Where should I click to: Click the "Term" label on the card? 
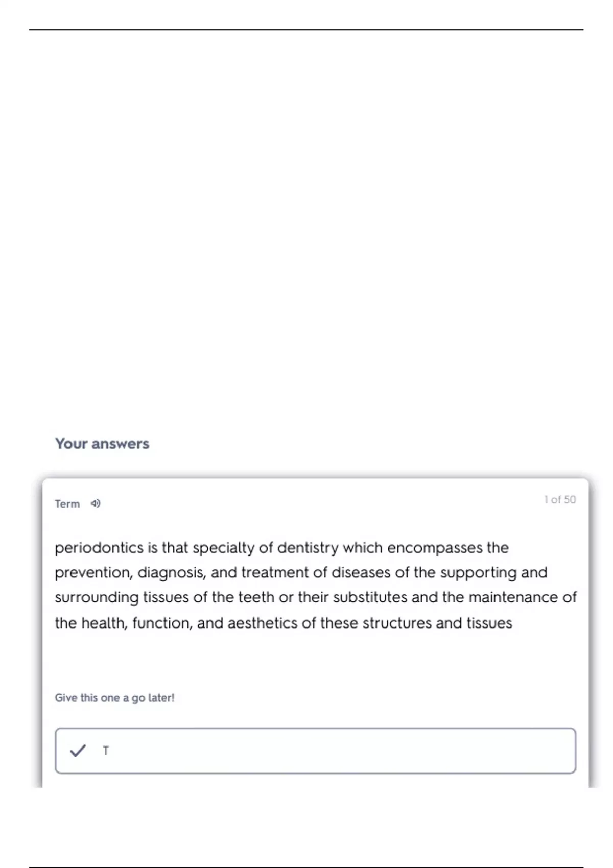67,504
